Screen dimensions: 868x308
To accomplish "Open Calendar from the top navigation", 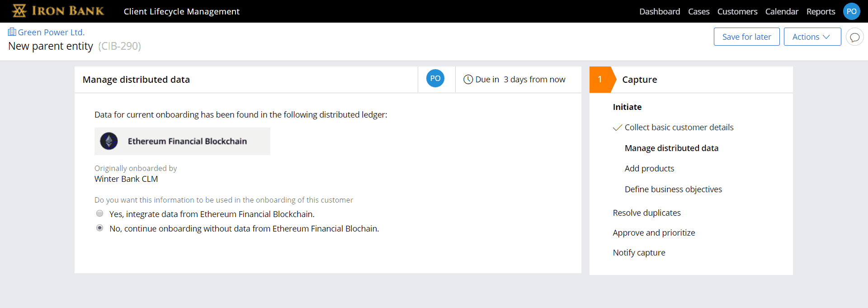I will pos(782,11).
